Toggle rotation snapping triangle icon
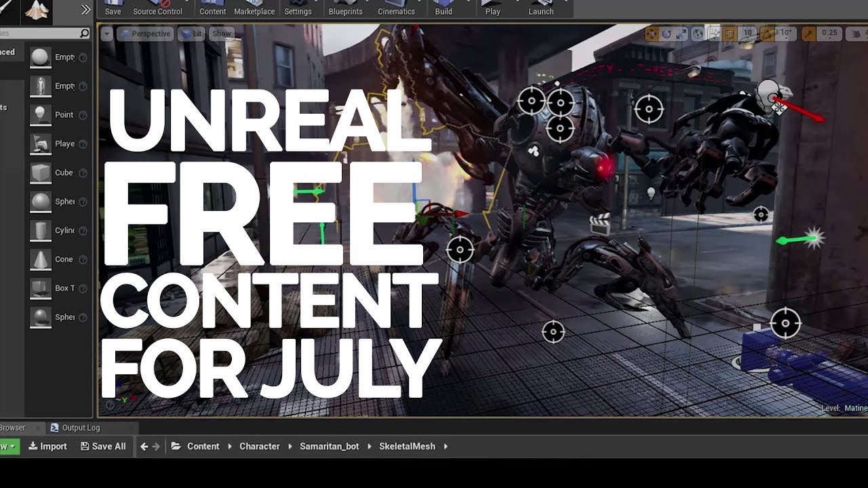The height and width of the screenshot is (488, 868). 768,33
